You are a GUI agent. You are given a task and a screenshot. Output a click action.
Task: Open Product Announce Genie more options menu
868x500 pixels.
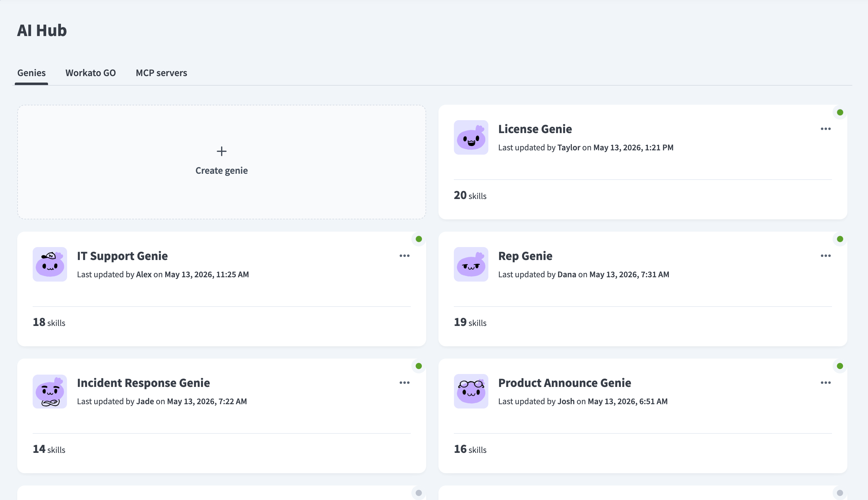[826, 383]
